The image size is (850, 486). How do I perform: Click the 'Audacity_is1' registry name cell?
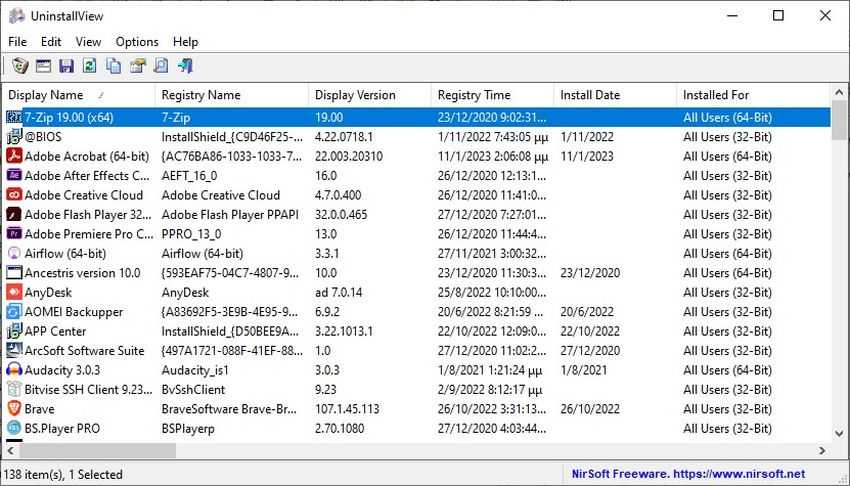click(x=195, y=370)
